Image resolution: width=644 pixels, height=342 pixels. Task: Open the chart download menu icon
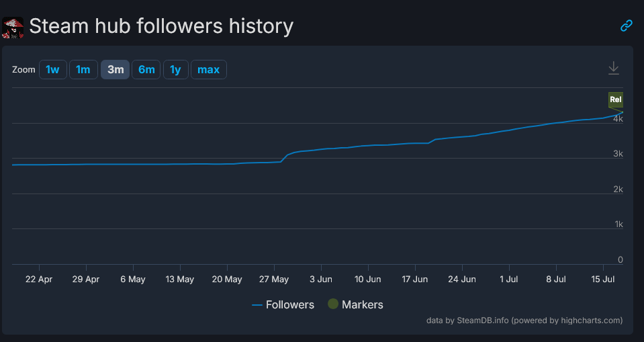(x=613, y=69)
